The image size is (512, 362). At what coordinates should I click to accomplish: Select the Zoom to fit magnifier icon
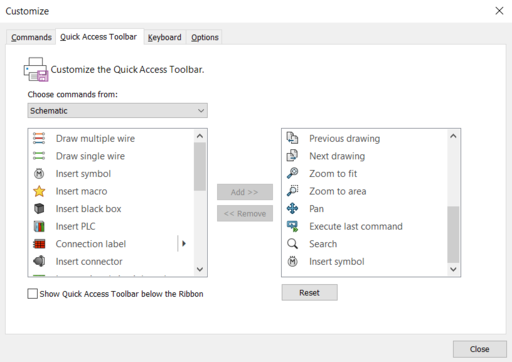(292, 174)
